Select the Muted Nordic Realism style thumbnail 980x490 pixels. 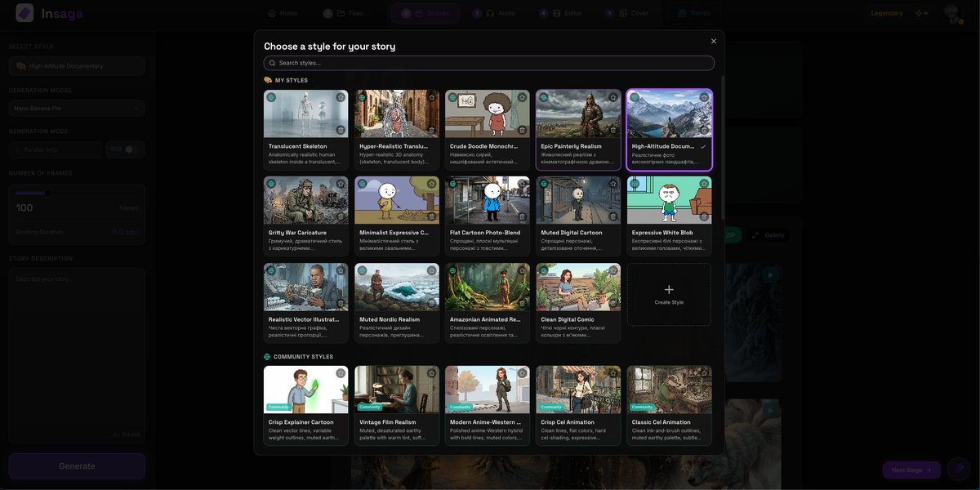point(396,287)
